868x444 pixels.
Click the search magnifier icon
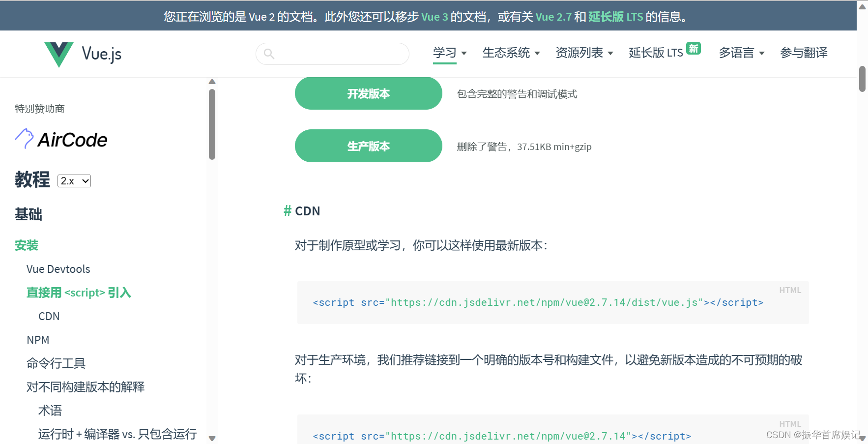[269, 54]
